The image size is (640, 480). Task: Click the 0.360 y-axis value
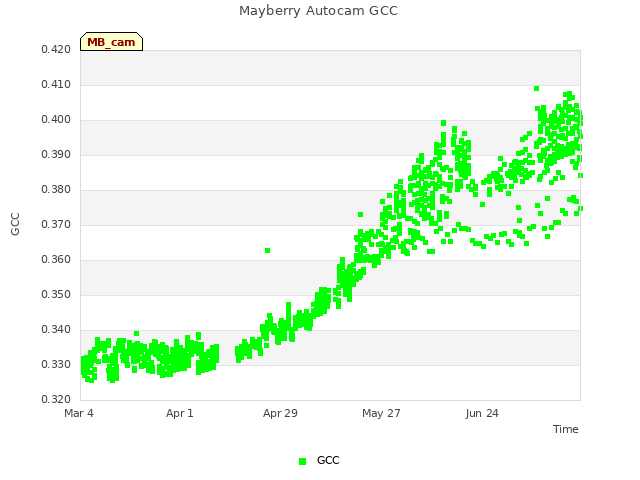pyautogui.click(x=56, y=260)
